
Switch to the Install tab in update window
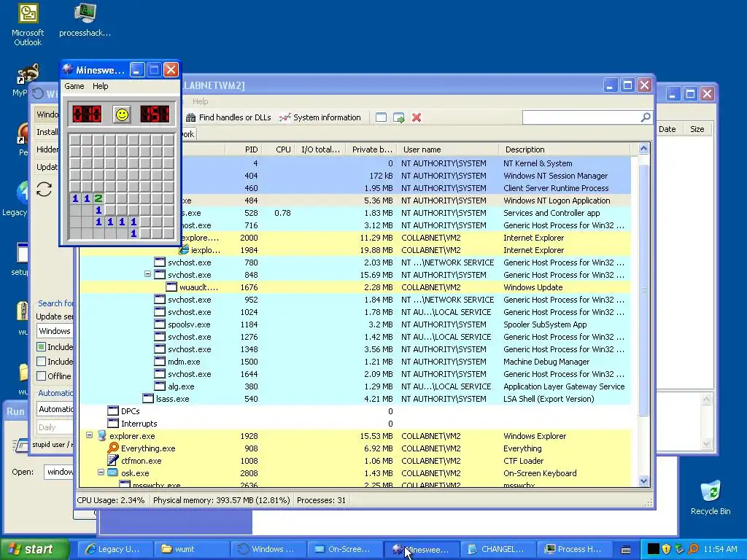[x=47, y=132]
